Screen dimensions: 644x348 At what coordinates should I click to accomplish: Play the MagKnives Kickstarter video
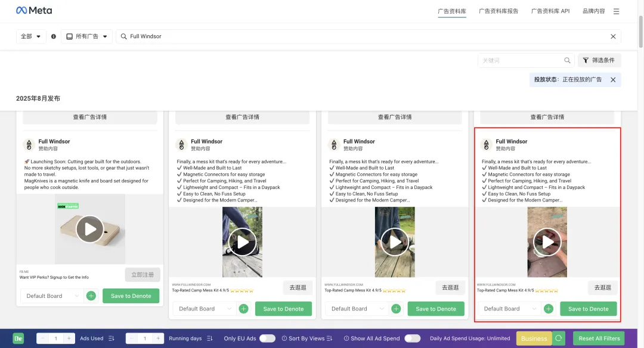pos(89,229)
